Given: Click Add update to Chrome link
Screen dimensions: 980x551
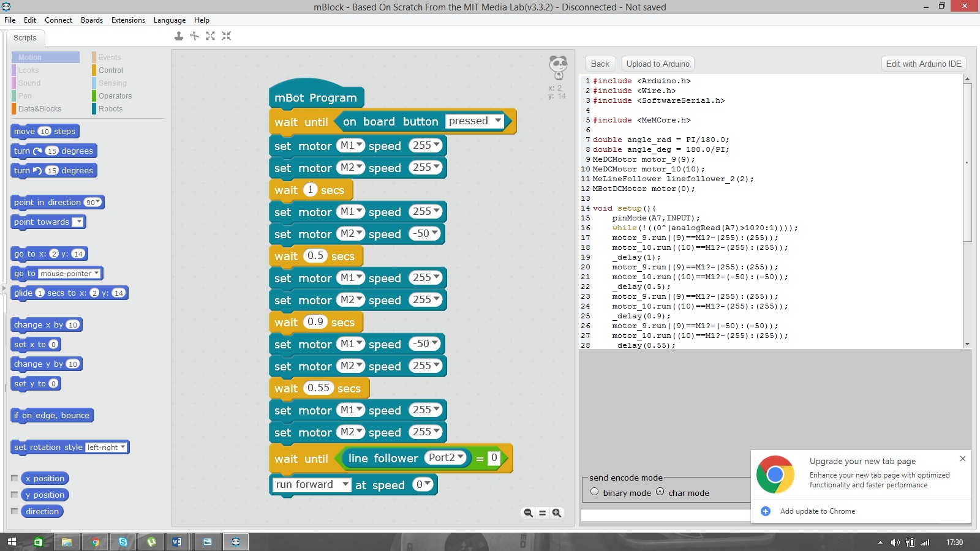Looking at the screenshot, I should pos(818,511).
